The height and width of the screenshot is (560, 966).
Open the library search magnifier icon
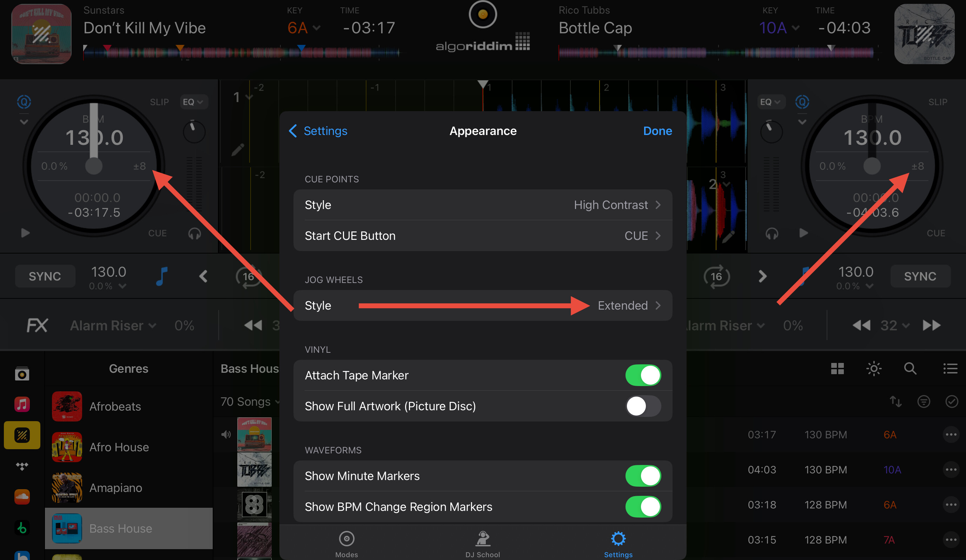click(x=910, y=369)
